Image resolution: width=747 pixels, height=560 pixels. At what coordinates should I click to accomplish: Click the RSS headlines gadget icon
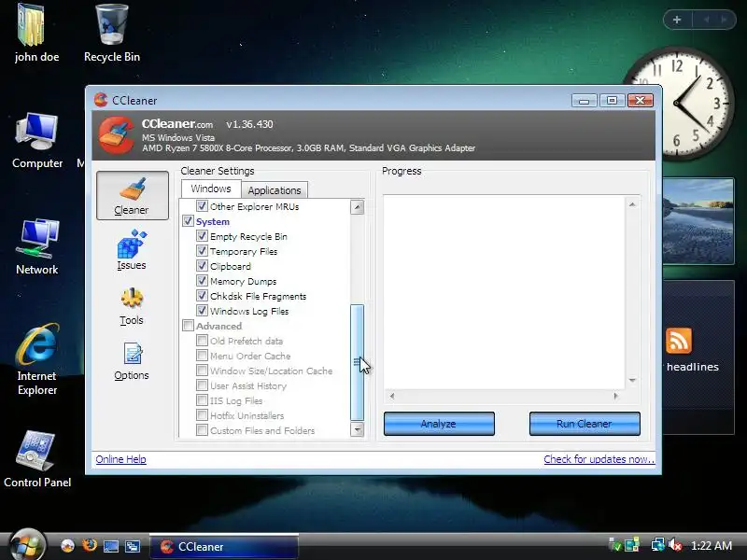(x=679, y=341)
